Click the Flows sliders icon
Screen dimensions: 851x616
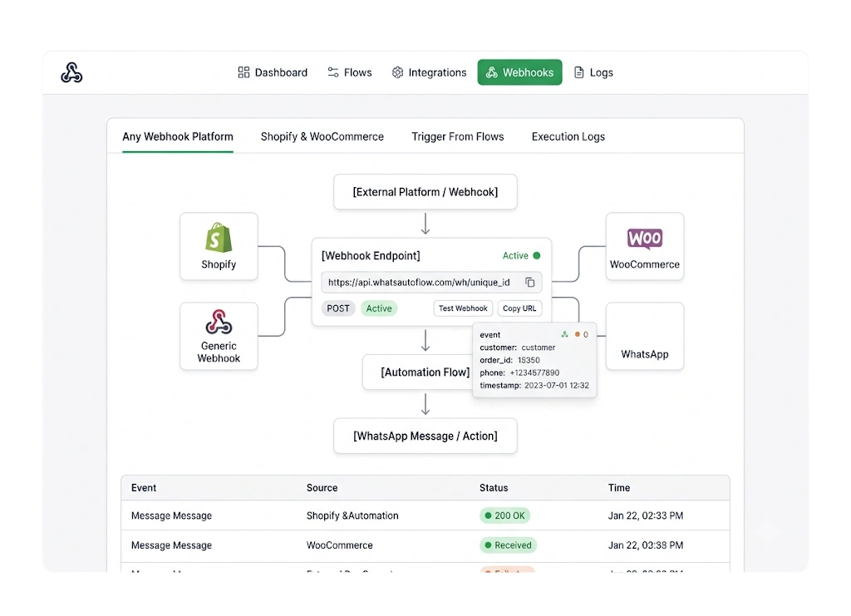click(332, 72)
